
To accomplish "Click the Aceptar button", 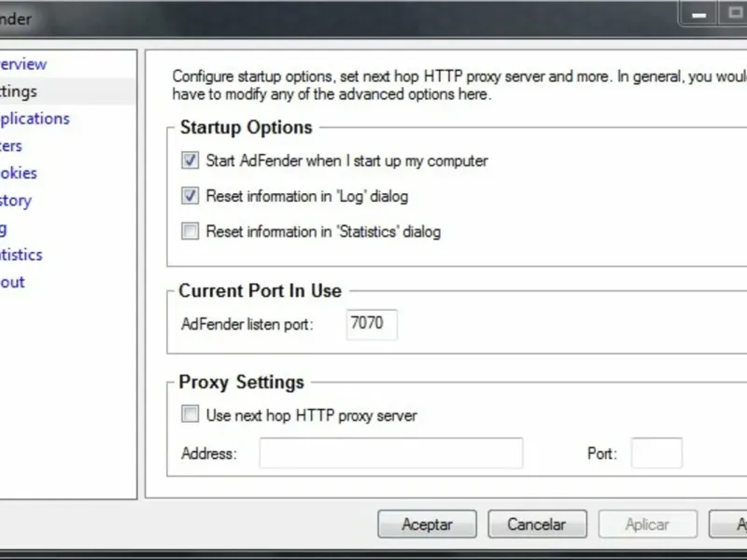I will [427, 525].
